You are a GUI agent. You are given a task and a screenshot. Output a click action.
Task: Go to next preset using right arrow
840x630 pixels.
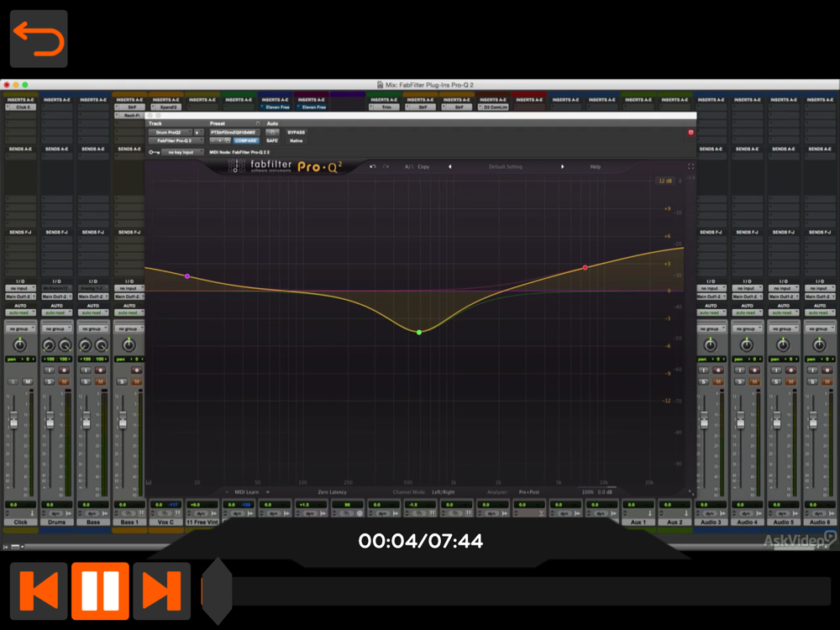coord(562,166)
